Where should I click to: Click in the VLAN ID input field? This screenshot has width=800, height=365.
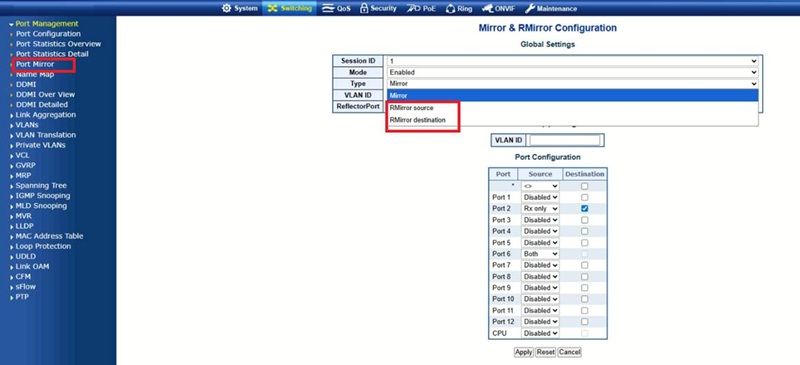(x=565, y=140)
